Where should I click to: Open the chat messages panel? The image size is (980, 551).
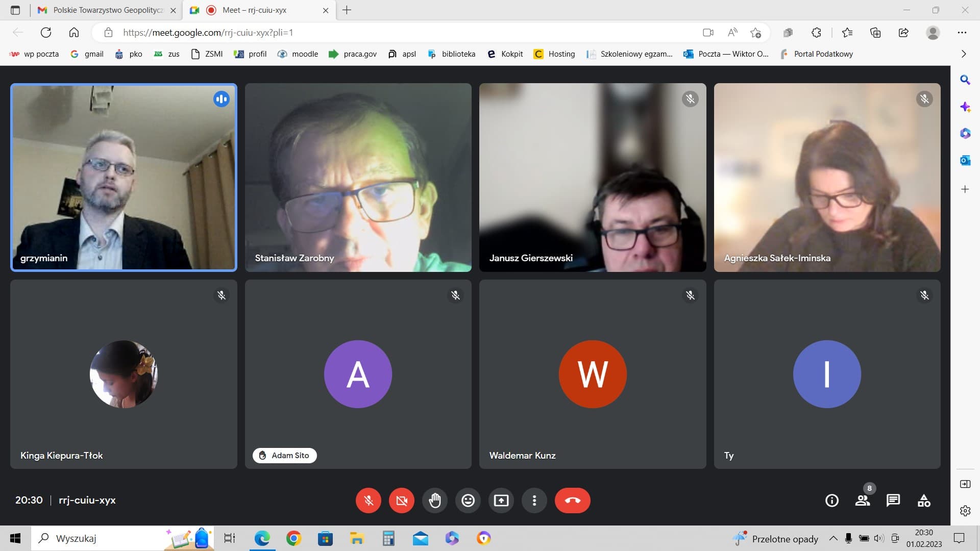893,500
